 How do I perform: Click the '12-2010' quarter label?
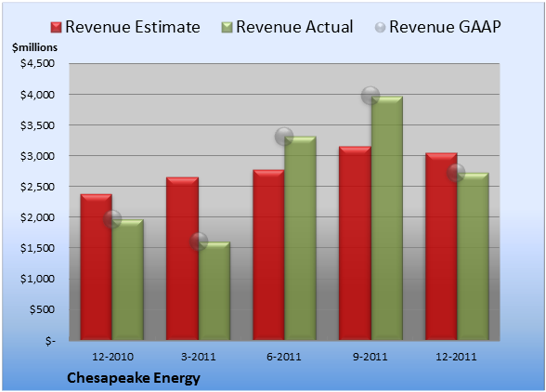click(112, 357)
